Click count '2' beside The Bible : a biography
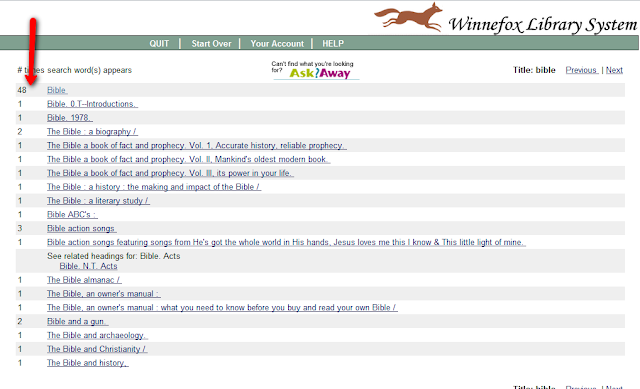The height and width of the screenshot is (389, 640). (19, 132)
